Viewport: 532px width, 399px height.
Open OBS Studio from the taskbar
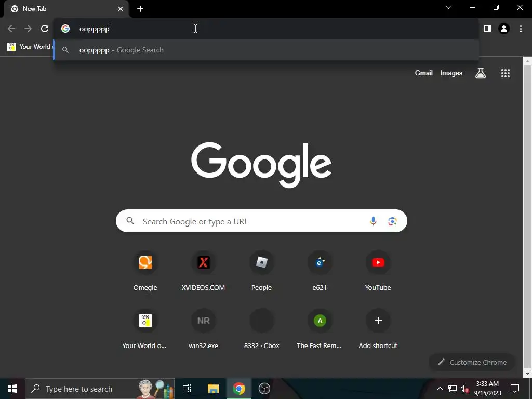tap(264, 389)
